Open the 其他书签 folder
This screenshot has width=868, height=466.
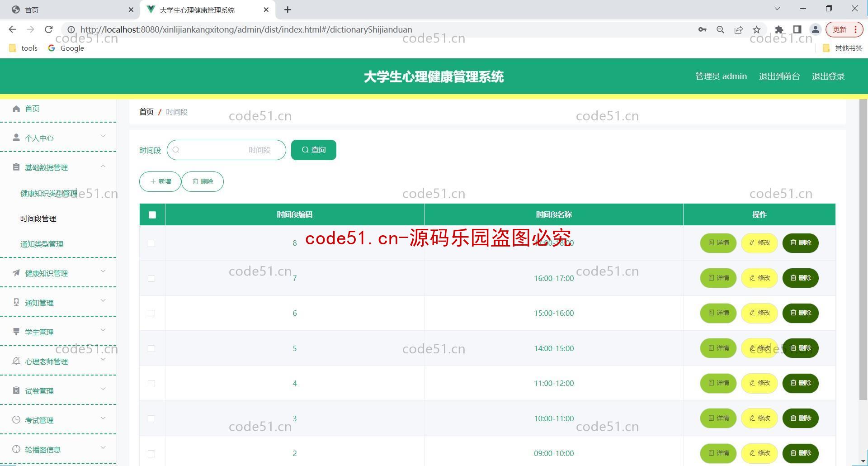coord(842,48)
